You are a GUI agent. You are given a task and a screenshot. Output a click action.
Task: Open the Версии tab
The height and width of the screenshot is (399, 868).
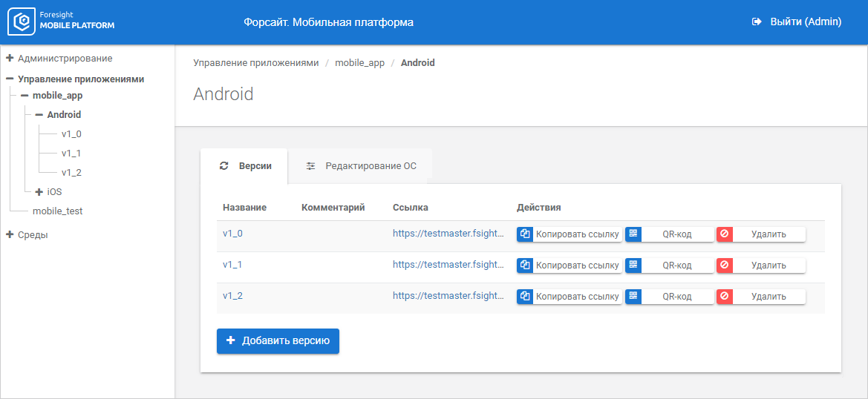tap(255, 166)
